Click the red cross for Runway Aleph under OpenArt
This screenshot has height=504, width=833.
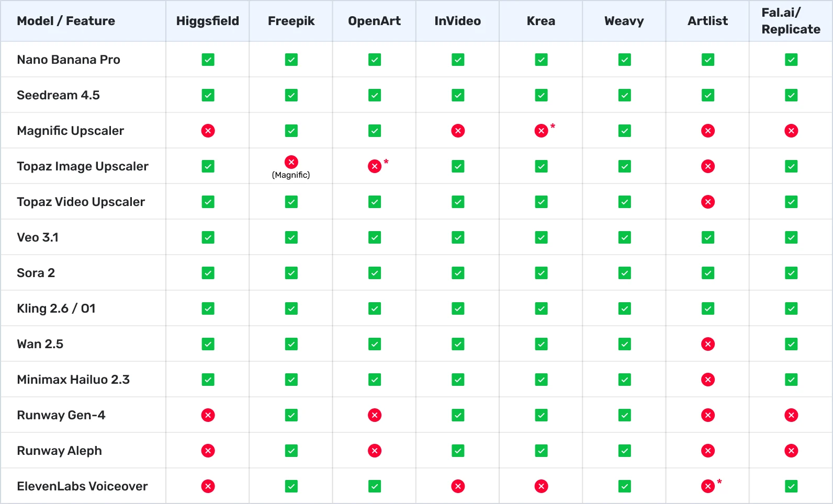pos(375,451)
